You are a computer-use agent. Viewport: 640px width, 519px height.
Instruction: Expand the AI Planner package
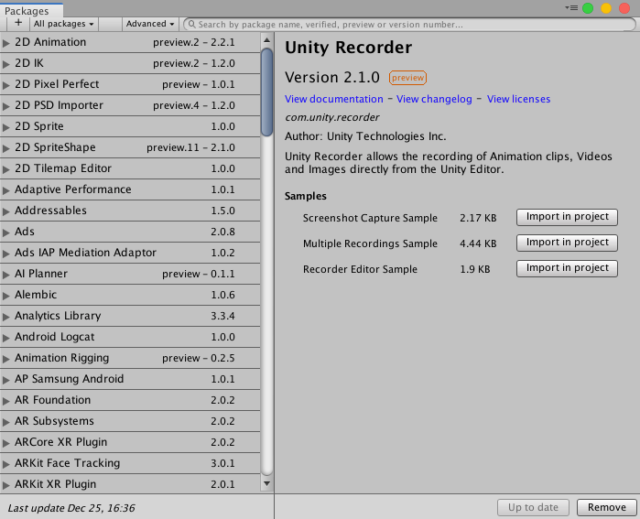[6, 275]
